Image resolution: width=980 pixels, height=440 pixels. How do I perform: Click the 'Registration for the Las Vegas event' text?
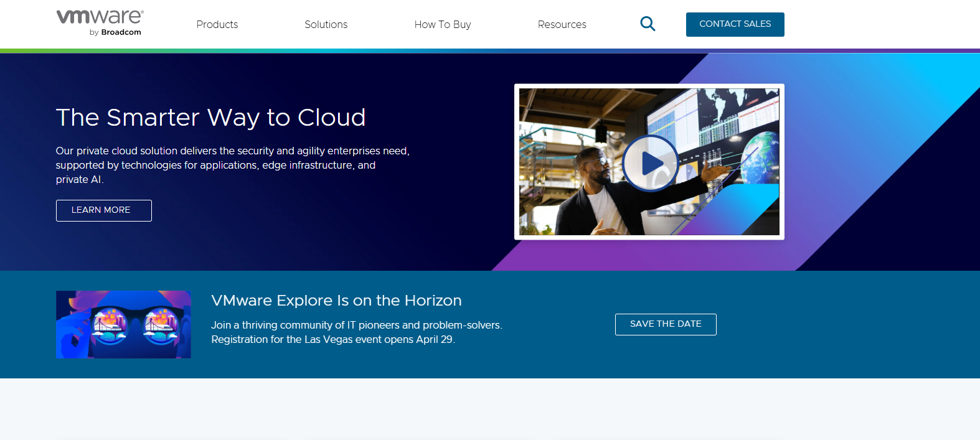pyautogui.click(x=333, y=340)
